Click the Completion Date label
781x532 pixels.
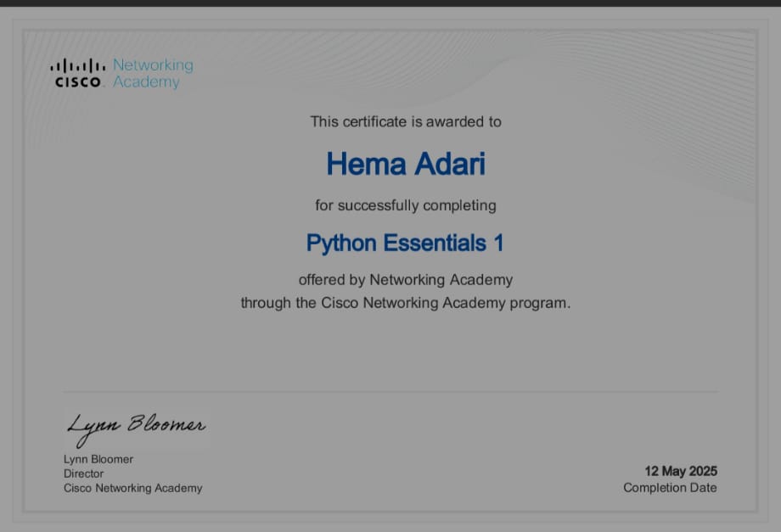tap(669, 488)
